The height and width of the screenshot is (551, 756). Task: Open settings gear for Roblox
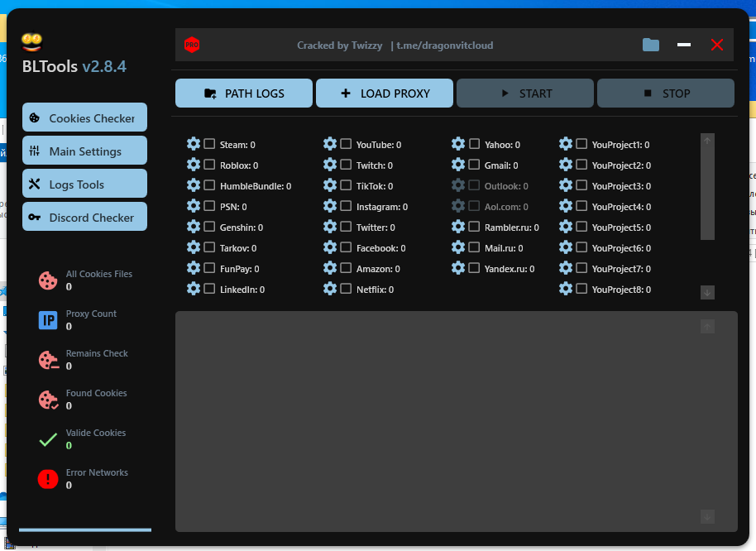click(x=194, y=165)
